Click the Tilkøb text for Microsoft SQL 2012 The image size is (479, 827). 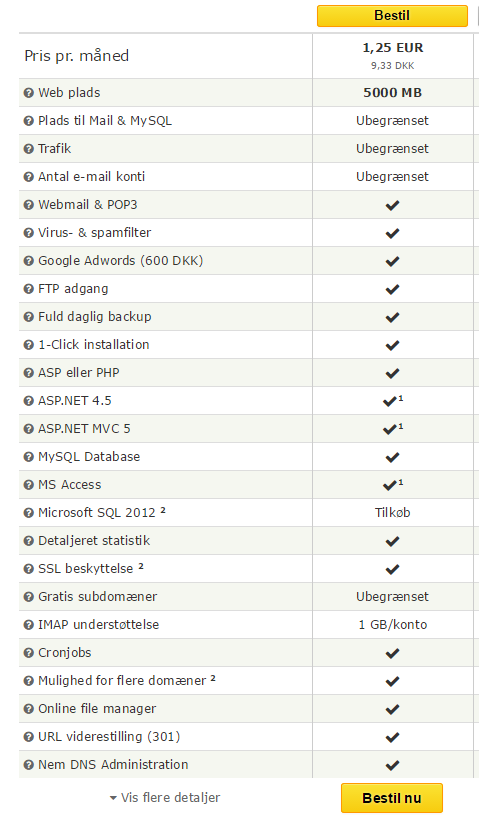pyautogui.click(x=392, y=513)
